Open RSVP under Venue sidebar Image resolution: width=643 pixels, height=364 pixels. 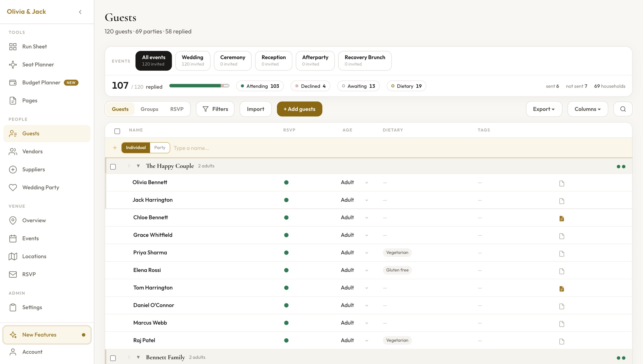(x=47, y=274)
